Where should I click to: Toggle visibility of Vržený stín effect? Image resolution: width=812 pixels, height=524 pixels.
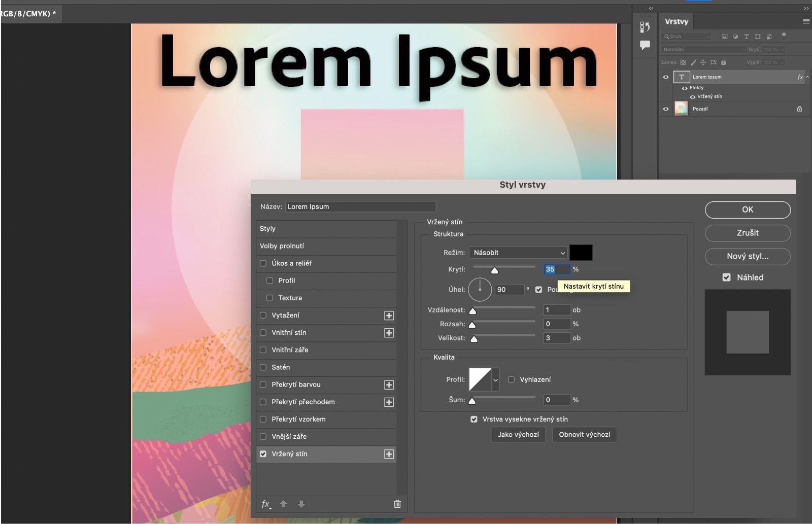692,96
